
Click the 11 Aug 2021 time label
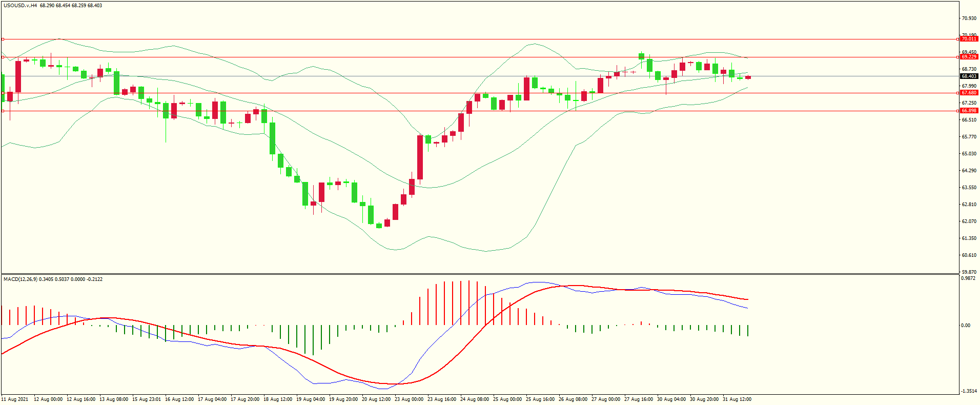point(15,399)
